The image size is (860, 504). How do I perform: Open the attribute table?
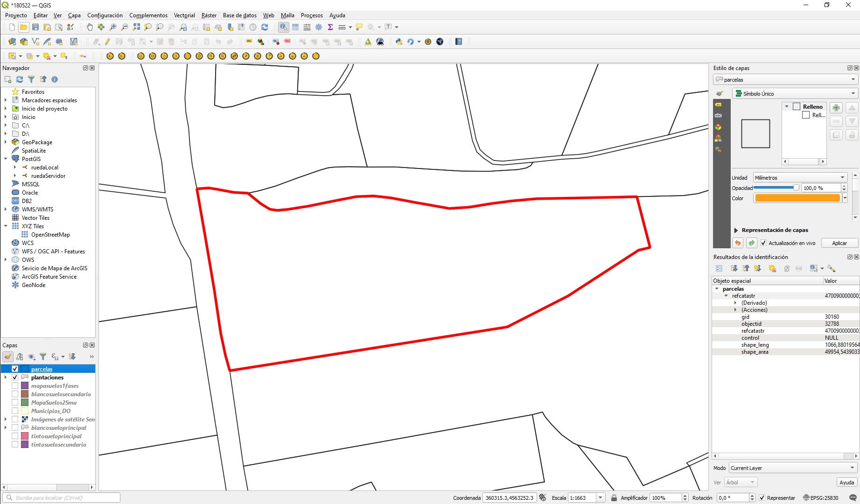coord(295,27)
